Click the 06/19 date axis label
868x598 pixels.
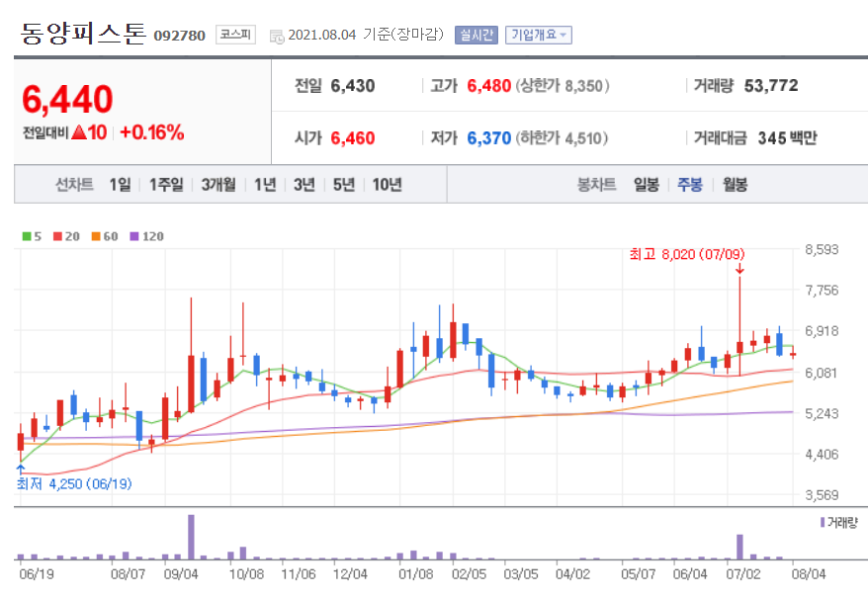coord(37,574)
